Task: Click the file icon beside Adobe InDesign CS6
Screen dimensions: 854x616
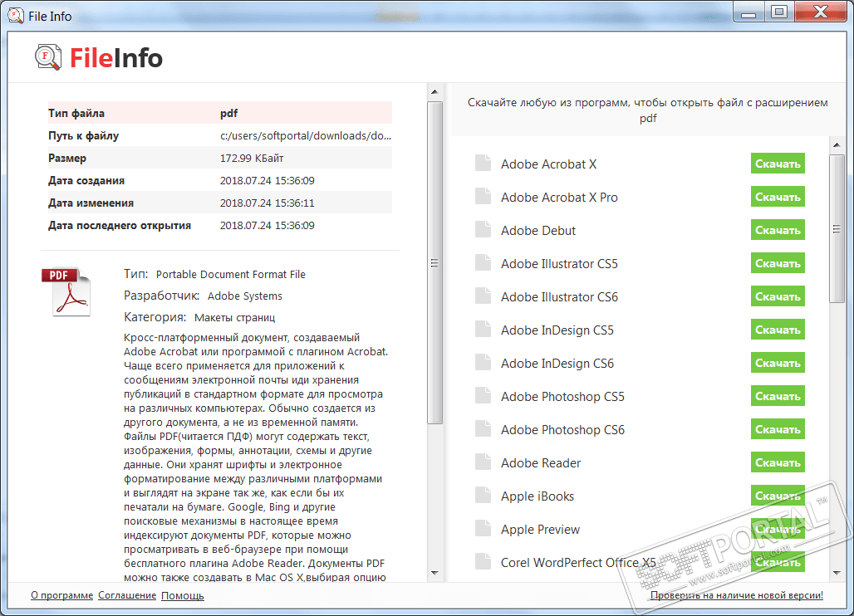Action: [483, 363]
